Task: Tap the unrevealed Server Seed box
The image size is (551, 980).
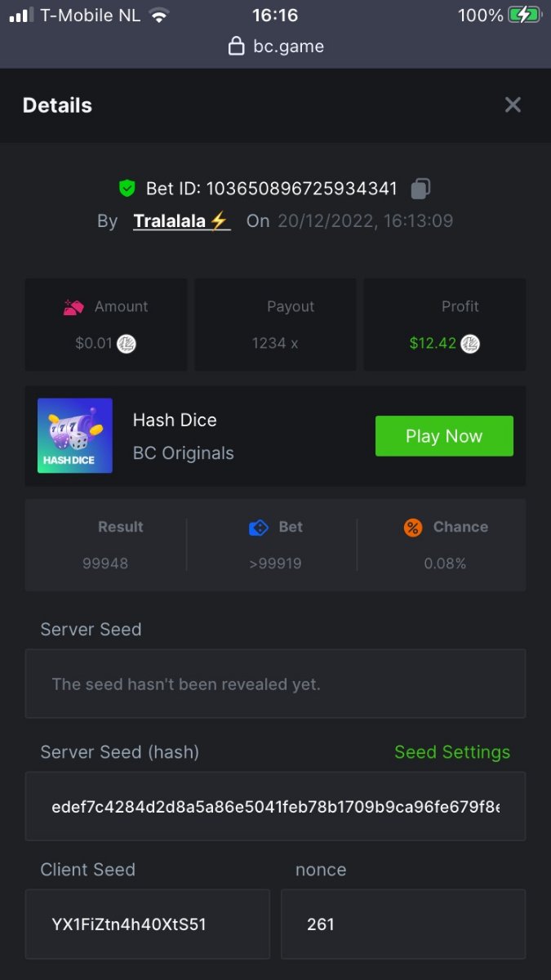Action: [x=275, y=684]
